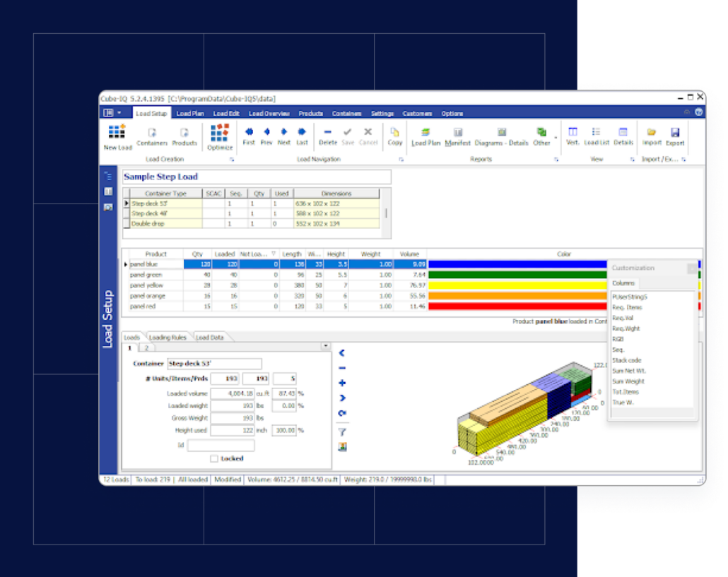Expand the Load Creation group launcher
Image resolution: width=728 pixels, height=577 pixels.
231,160
